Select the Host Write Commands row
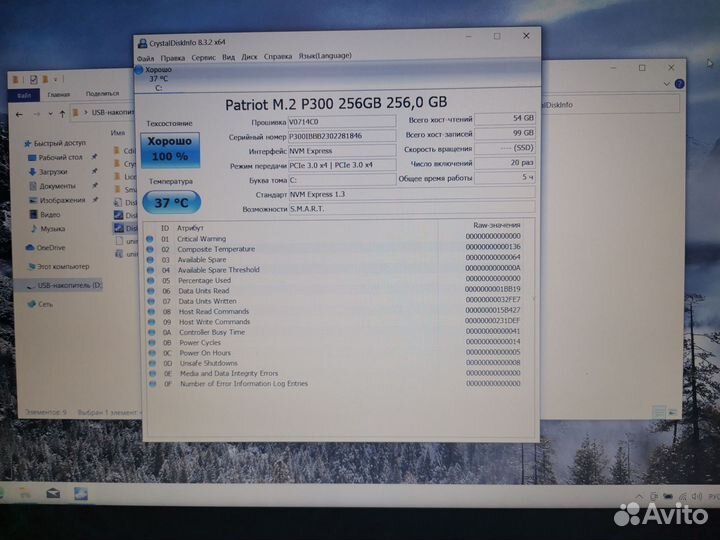The image size is (720, 540). pyautogui.click(x=334, y=322)
